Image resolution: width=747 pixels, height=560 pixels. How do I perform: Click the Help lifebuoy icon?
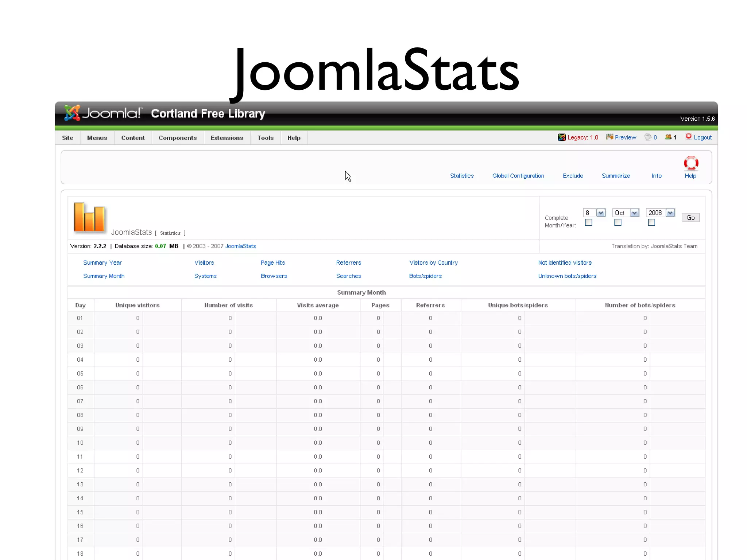691,163
